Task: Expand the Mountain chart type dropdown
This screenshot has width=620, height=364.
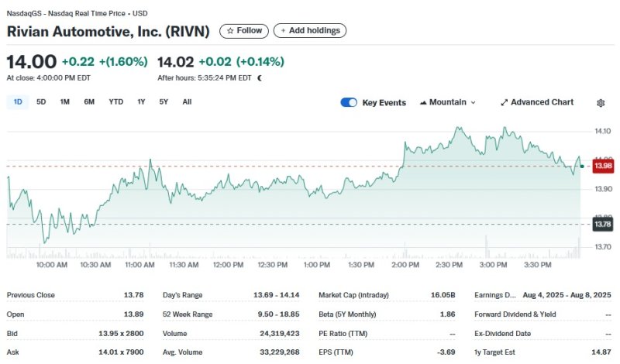Action: pos(448,102)
